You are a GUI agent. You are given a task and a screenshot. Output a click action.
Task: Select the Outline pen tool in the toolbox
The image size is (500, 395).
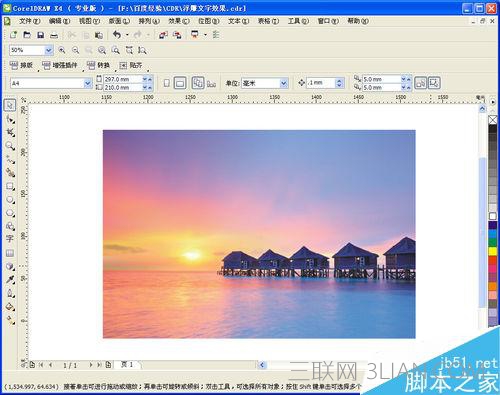10,293
